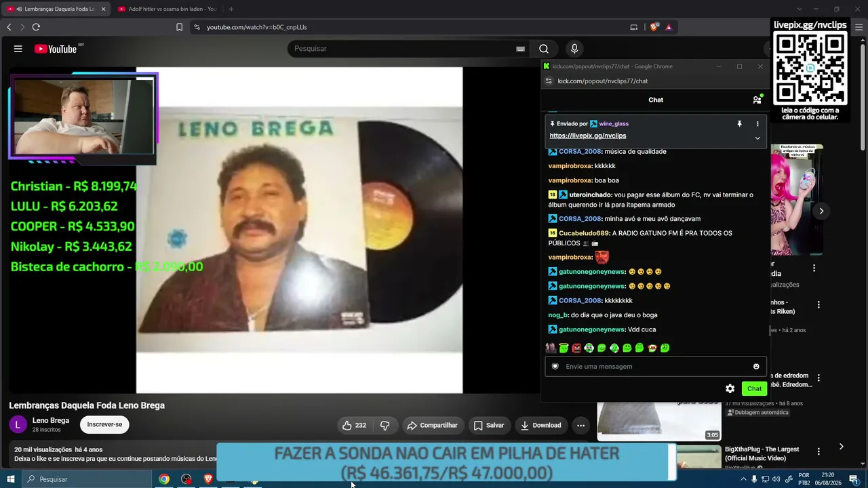The width and height of the screenshot is (868, 488).
Task: Open the chat users icon in Kick chat
Action: (x=757, y=100)
